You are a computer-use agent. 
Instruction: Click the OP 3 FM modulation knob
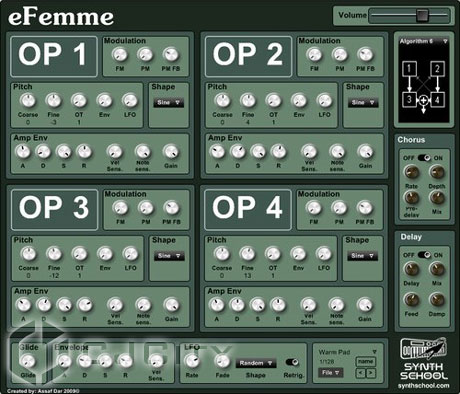pos(120,208)
